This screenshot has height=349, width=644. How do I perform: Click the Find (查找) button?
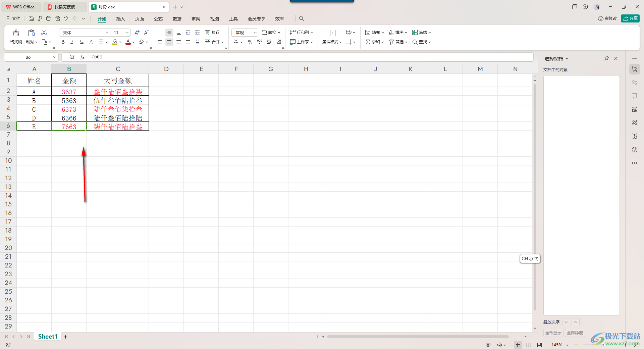coord(421,42)
